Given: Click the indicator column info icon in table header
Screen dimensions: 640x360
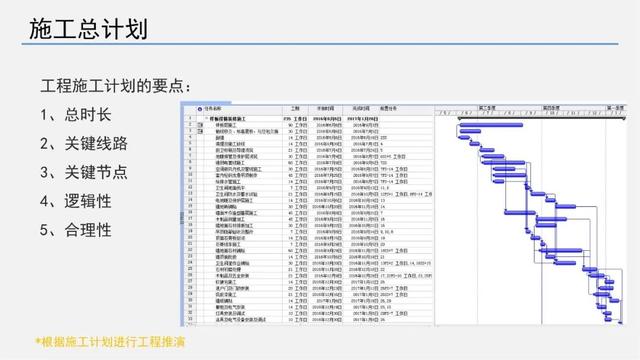Looking at the screenshot, I should pyautogui.click(x=200, y=109).
